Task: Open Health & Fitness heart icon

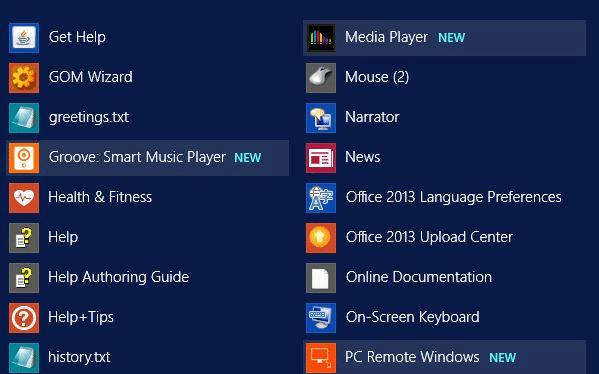Action: click(x=24, y=198)
